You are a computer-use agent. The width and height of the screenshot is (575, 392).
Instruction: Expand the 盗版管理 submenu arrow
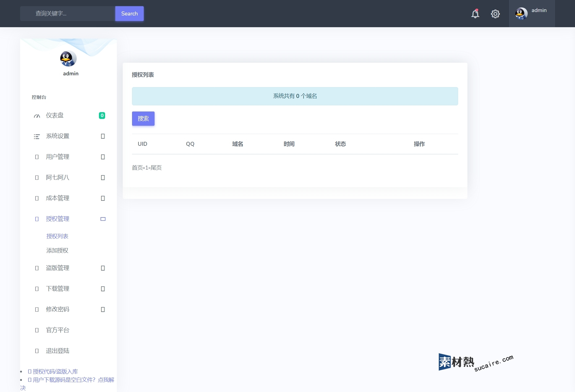click(103, 268)
